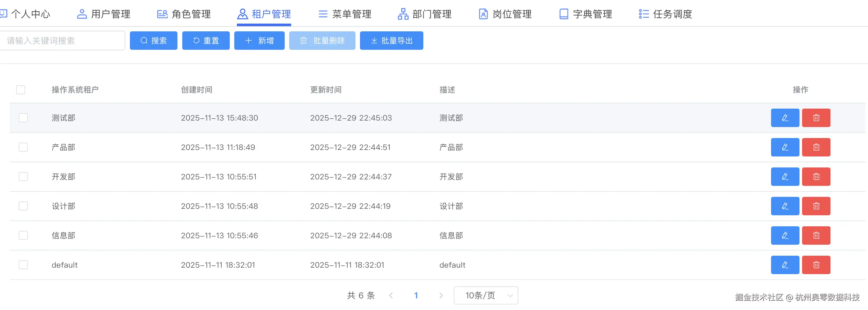Check the default row checkbox
Screen dimensions: 868x310
pyautogui.click(x=23, y=265)
